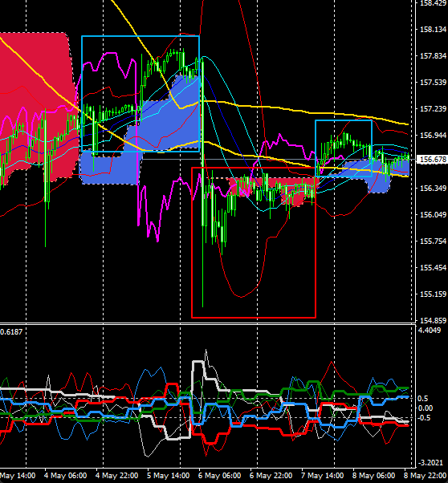Click the divider between chart and indicator window
The height and width of the screenshot is (483, 448).
coord(207,323)
